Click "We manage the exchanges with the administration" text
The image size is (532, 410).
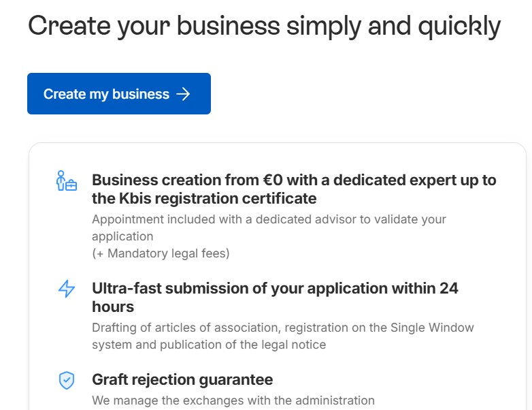(x=233, y=400)
